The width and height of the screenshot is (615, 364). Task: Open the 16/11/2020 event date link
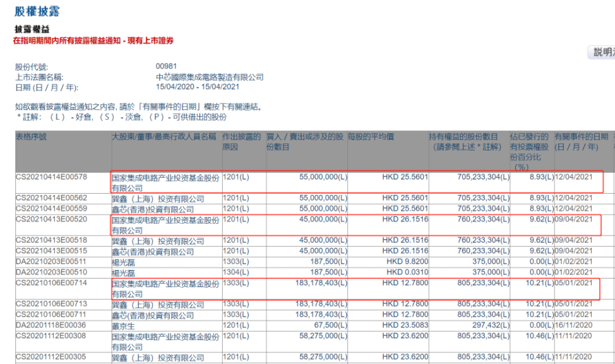click(573, 325)
